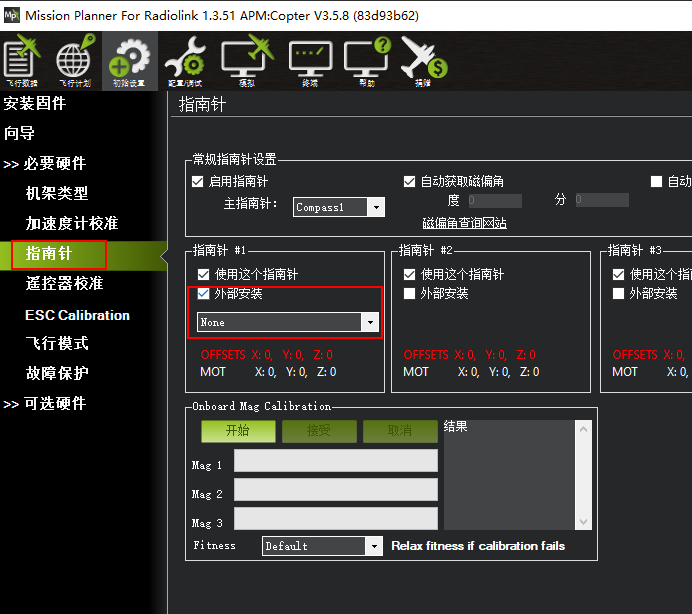
Task: Select the Initial Setup (初始设置) gear icon
Action: [130, 61]
